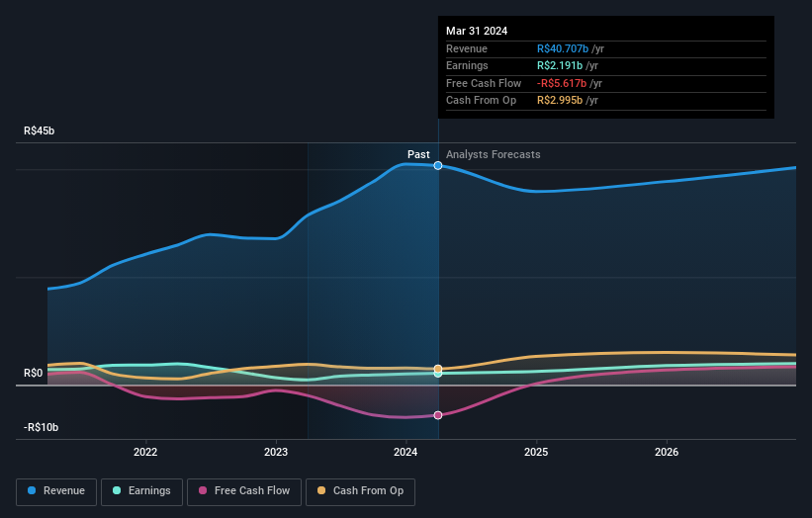Click the pink Free Cash Flow data point

click(438, 415)
